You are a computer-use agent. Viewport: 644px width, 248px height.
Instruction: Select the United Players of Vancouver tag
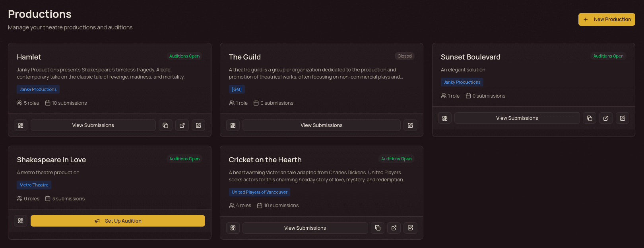pos(260,192)
